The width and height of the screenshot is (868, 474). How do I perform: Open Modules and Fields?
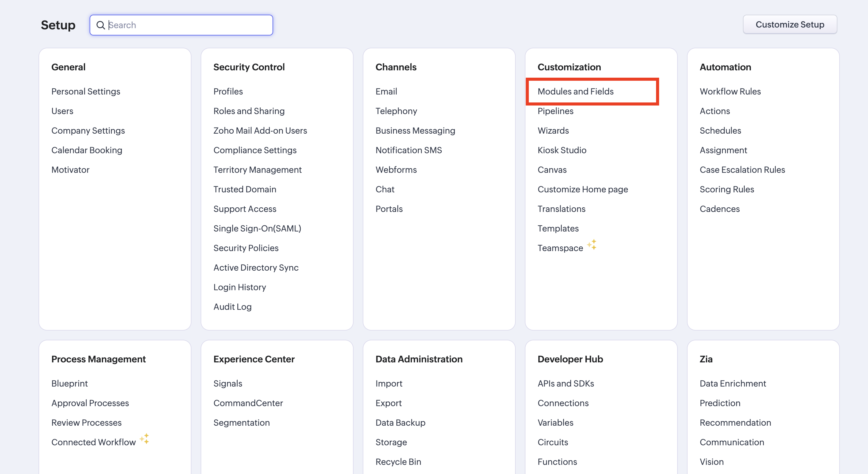575,91
